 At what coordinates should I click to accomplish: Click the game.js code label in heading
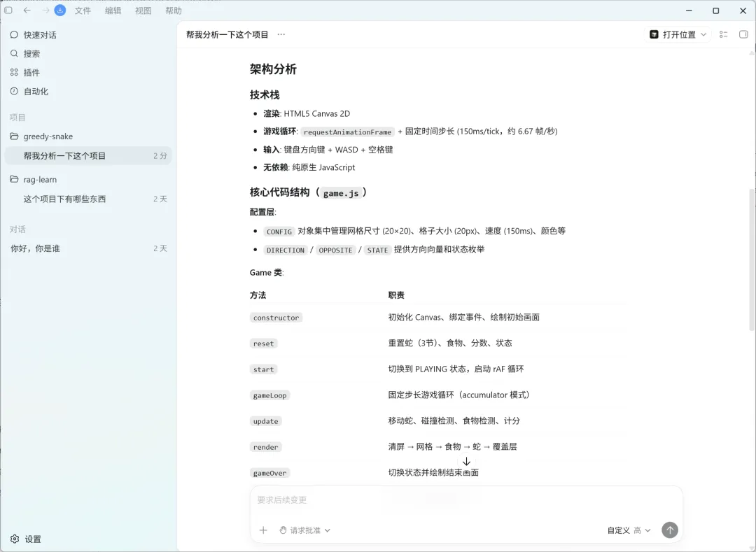click(x=341, y=193)
